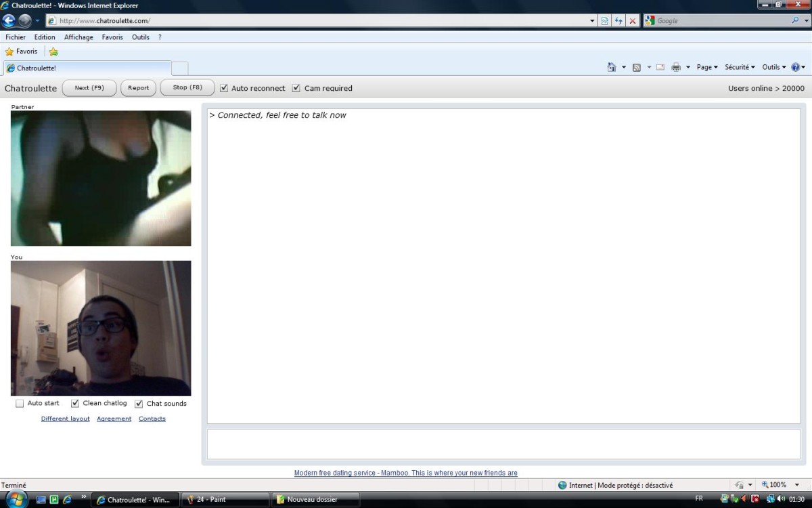Viewport: 812px width, 508px height.
Task: Open the Affichage menu
Action: click(x=78, y=37)
